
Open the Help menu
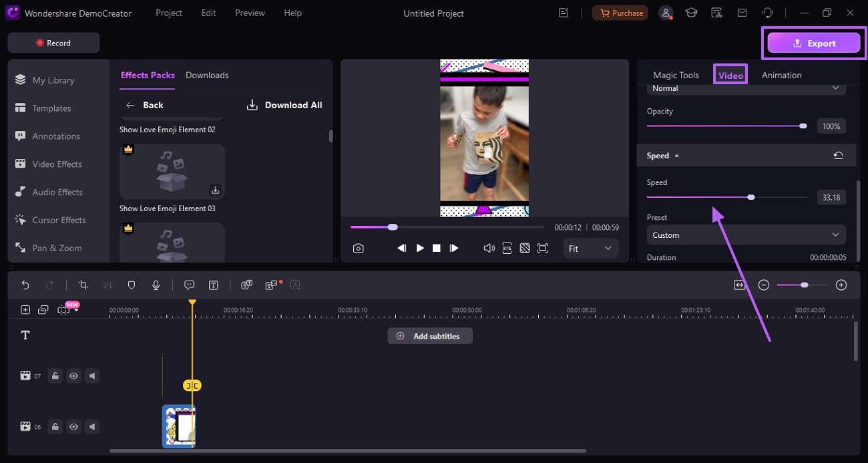coord(292,13)
